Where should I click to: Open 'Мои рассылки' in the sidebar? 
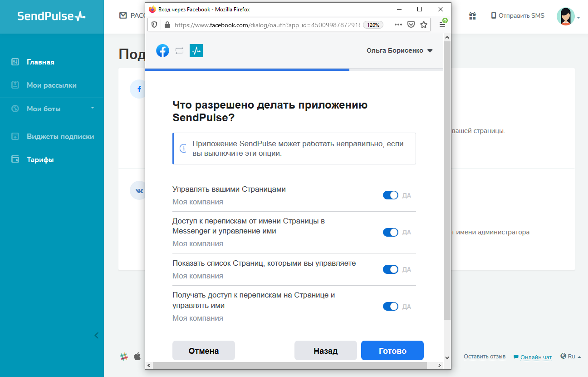pyautogui.click(x=52, y=85)
